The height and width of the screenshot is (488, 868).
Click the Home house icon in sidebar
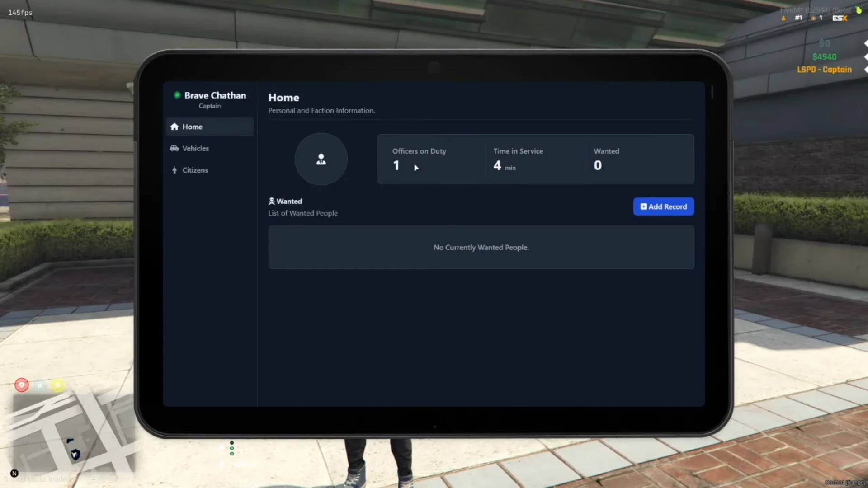point(175,127)
